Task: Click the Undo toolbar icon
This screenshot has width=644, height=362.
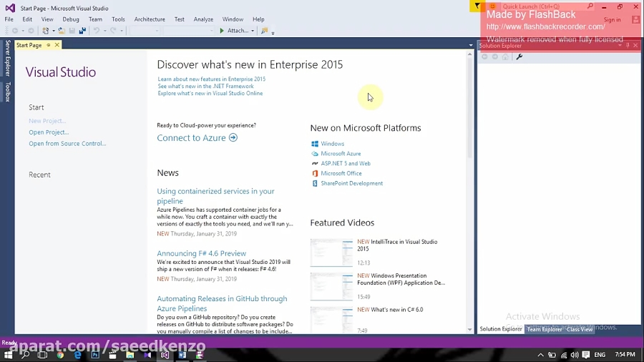Action: [97, 31]
